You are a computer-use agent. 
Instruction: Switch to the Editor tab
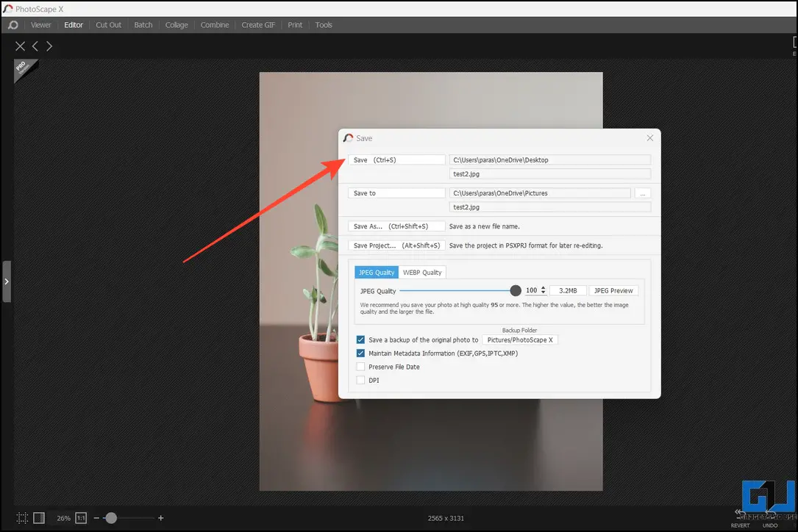pos(74,25)
